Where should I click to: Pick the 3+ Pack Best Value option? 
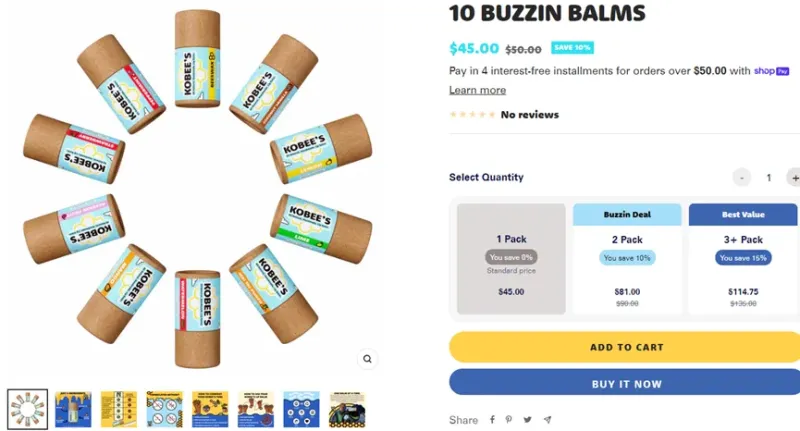(x=743, y=259)
